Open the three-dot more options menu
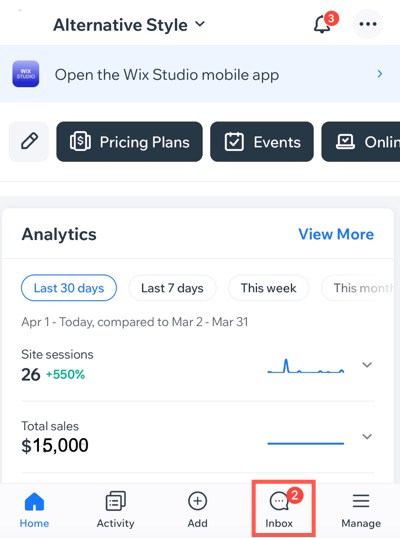Image resolution: width=400 pixels, height=538 pixels. pos(368,24)
